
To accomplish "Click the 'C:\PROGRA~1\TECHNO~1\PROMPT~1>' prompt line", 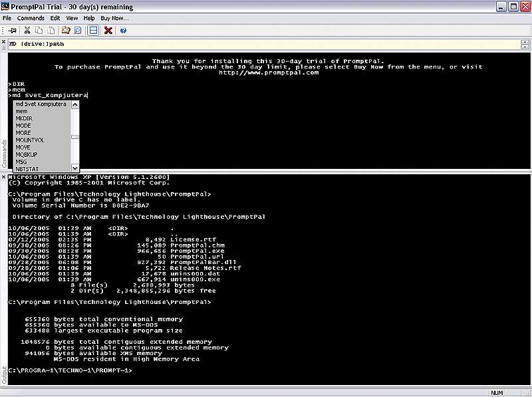I will point(70,370).
